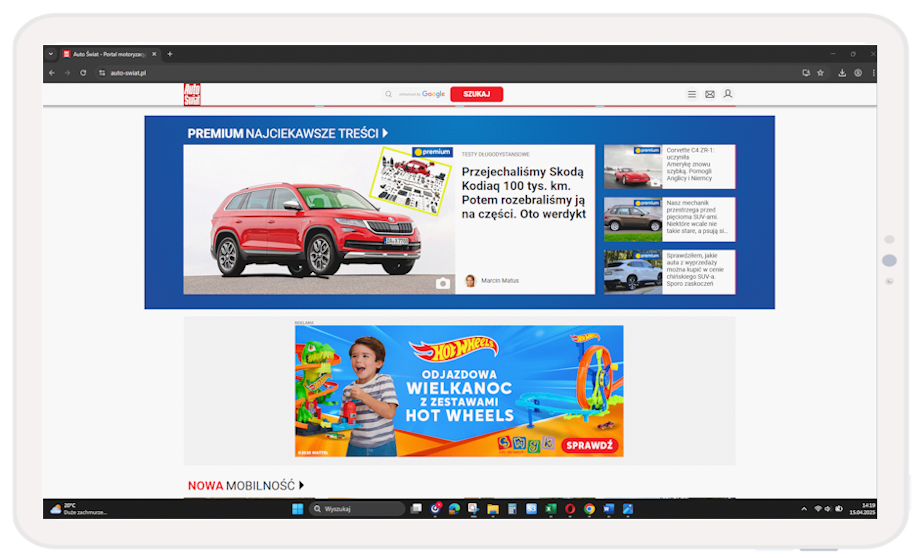916x558 pixels.
Task: Open the hamburger menu on Auto Świat
Action: [x=692, y=94]
